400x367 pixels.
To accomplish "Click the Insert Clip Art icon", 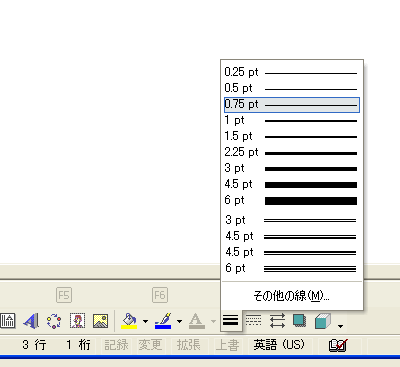I will 77,321.
